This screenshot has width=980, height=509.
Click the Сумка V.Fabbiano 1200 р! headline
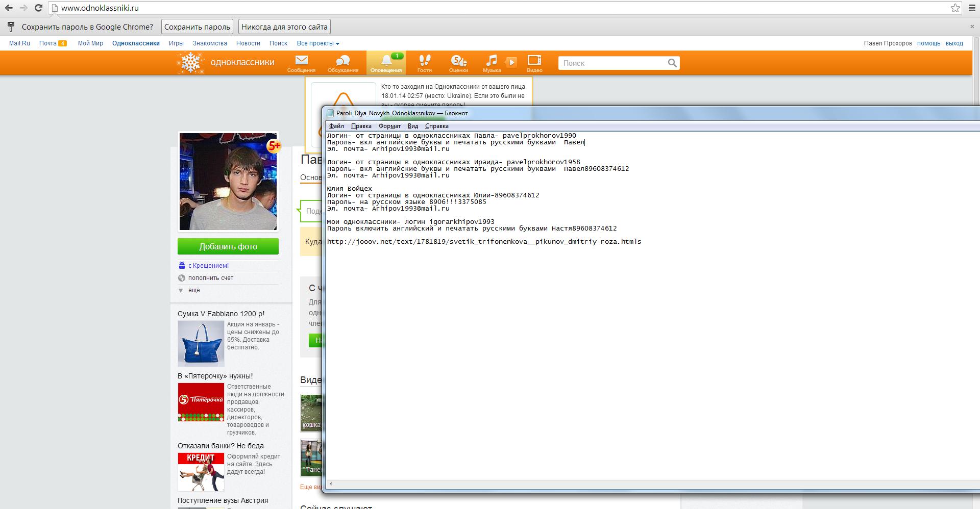pyautogui.click(x=221, y=314)
